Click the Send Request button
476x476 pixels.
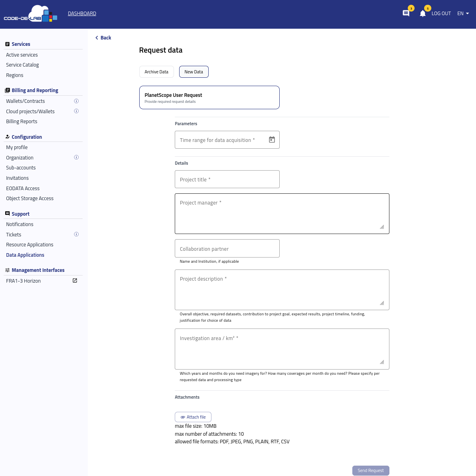[371, 470]
